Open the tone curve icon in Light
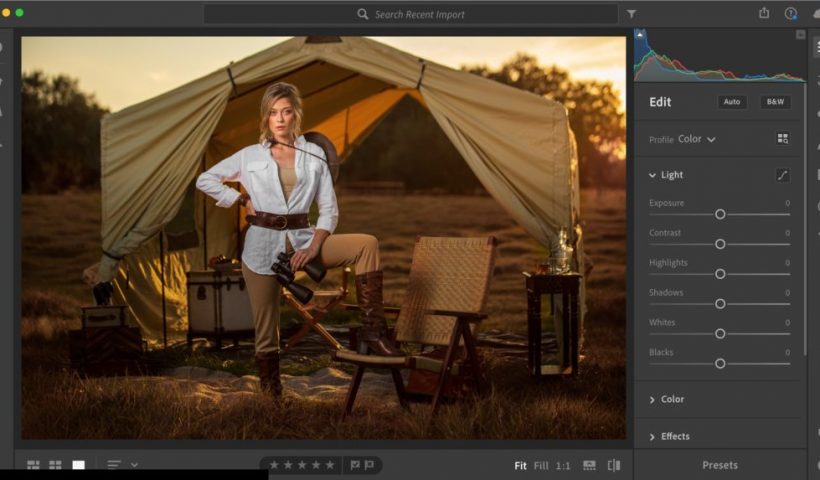Viewport: 820px width, 480px height. (783, 175)
